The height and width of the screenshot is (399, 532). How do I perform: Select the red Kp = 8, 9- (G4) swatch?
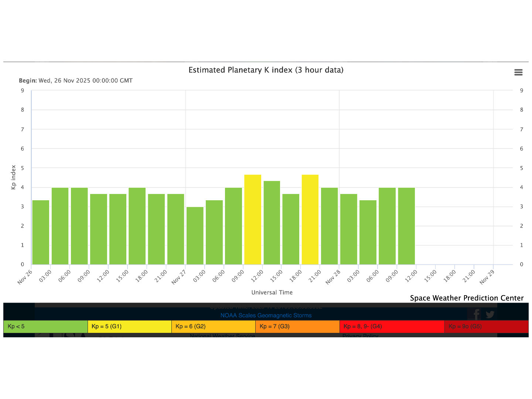coord(392,327)
